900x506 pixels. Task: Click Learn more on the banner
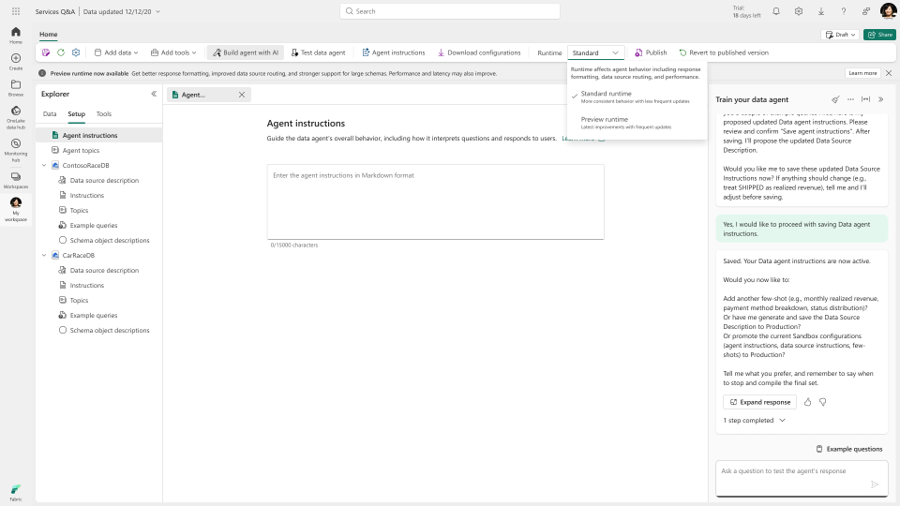[x=862, y=73]
